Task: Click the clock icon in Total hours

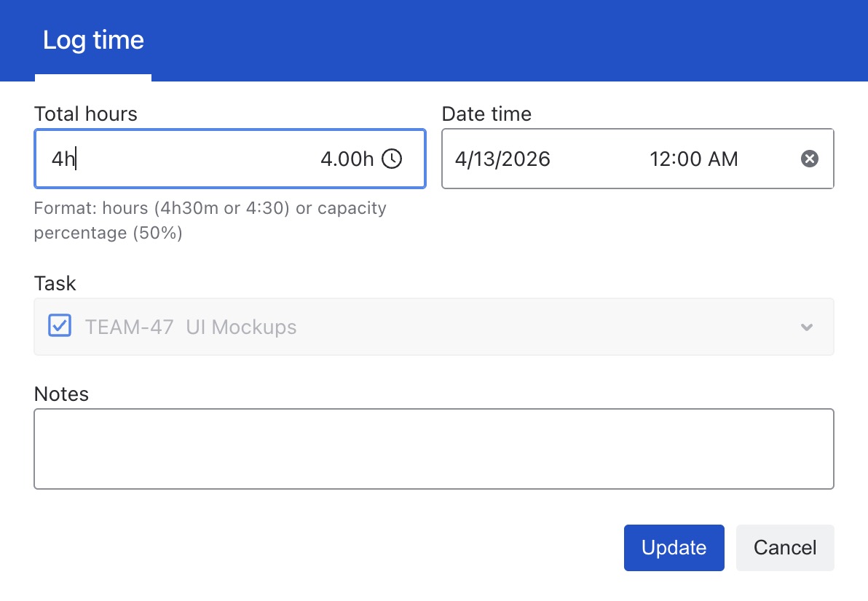Action: [x=392, y=159]
